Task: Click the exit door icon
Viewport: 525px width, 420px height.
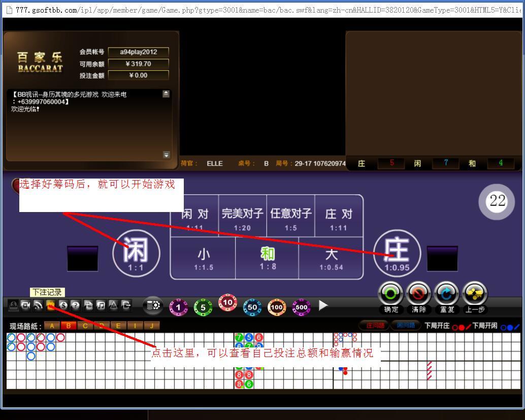Action: coord(126,305)
